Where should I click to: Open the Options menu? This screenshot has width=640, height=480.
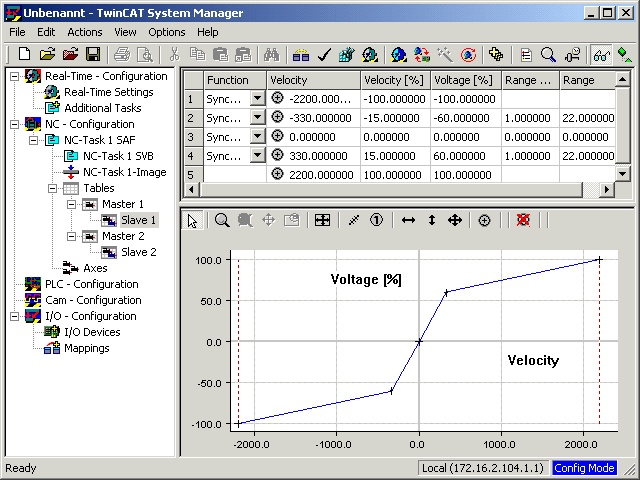point(167,32)
